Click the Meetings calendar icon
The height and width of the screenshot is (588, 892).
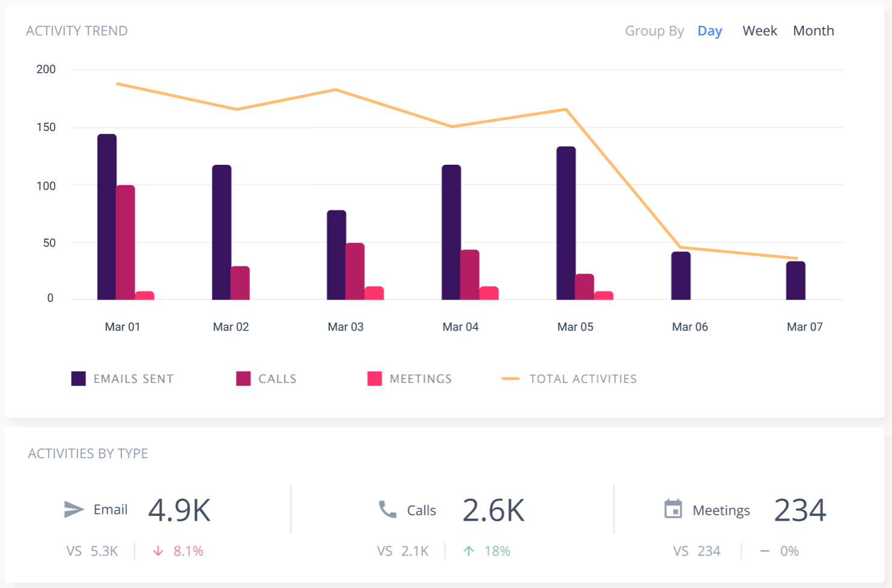pyautogui.click(x=673, y=509)
